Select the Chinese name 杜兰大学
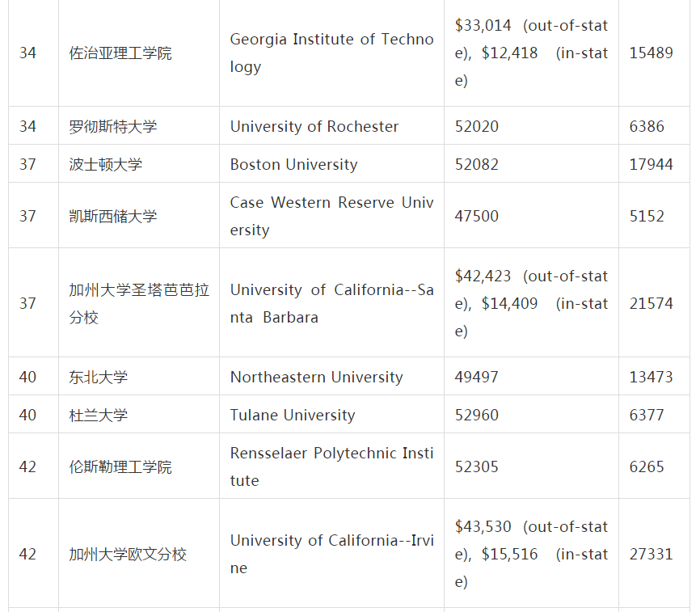Image resolution: width=700 pixels, height=612 pixels. (x=99, y=416)
